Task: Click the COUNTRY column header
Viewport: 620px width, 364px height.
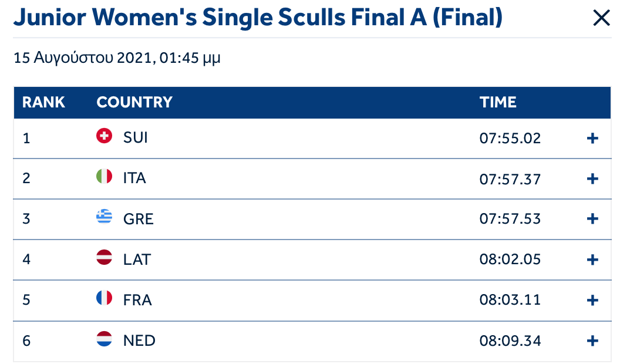Action: tap(134, 102)
